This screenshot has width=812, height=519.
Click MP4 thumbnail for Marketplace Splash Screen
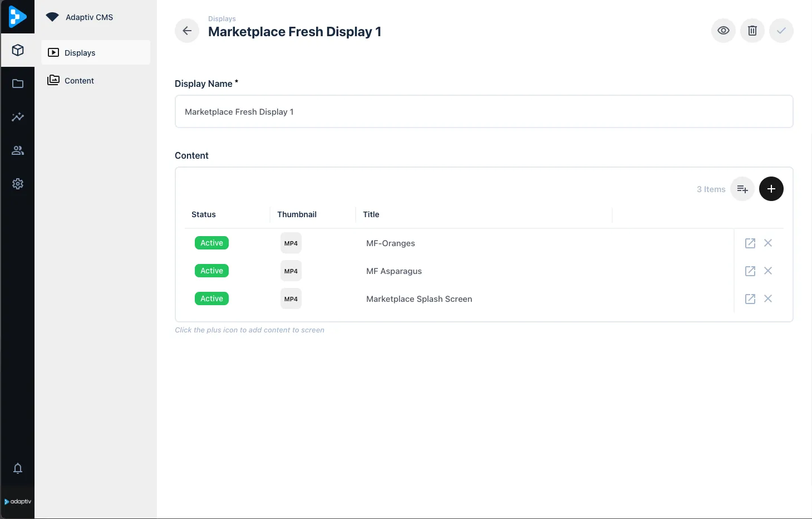click(x=291, y=299)
